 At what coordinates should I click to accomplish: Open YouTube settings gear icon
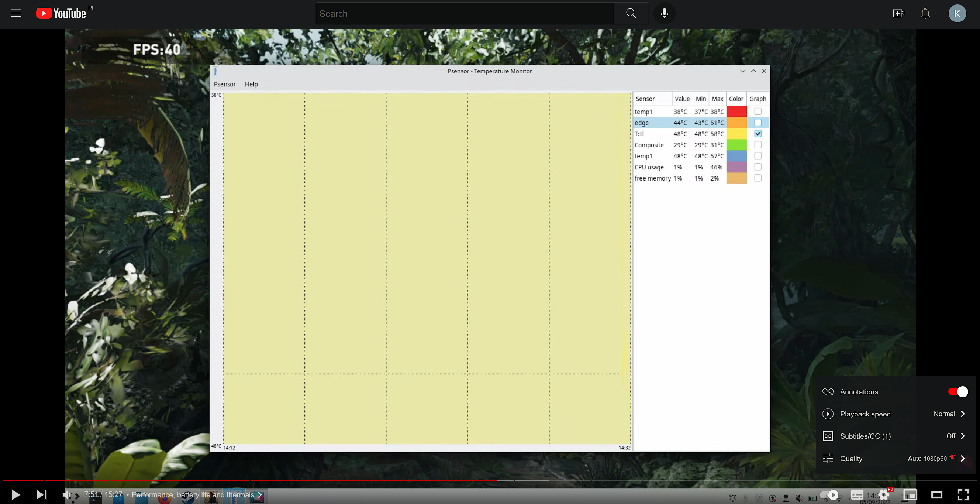click(x=884, y=494)
